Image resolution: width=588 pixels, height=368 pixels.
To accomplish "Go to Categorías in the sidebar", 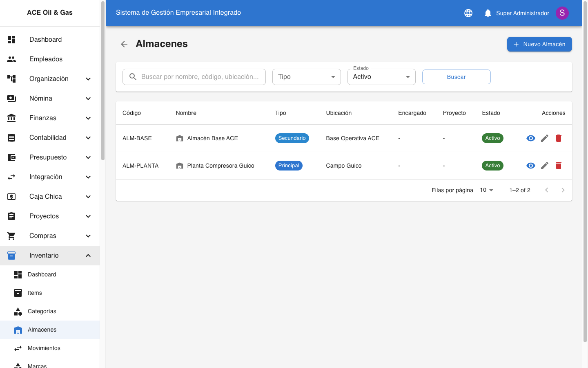I will pos(42,311).
